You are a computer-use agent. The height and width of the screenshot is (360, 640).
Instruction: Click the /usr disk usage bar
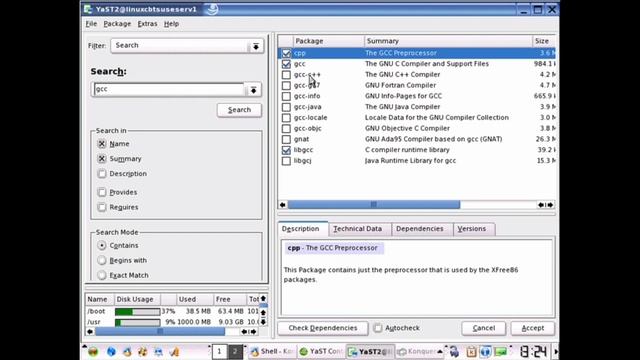137,322
